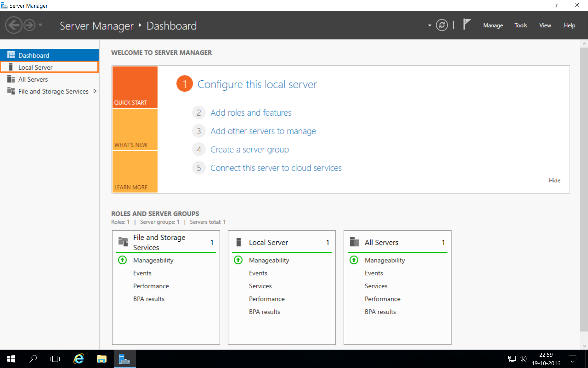Open the Windows Start menu

pyautogui.click(x=11, y=359)
